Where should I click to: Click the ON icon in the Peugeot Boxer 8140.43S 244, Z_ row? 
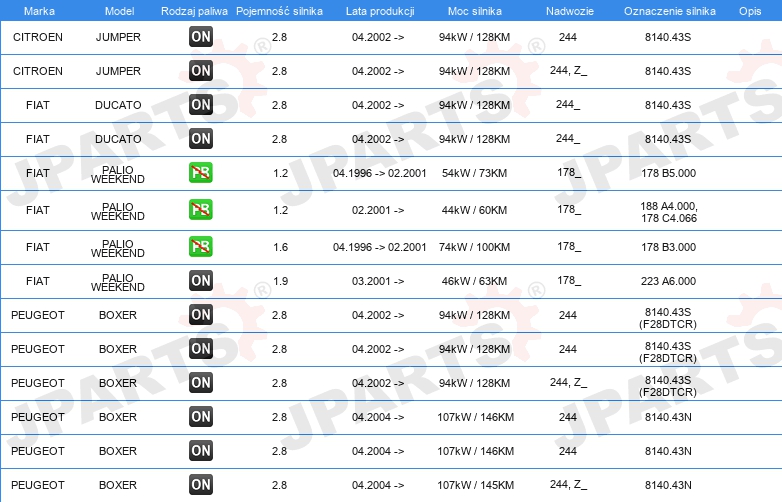pyautogui.click(x=200, y=383)
